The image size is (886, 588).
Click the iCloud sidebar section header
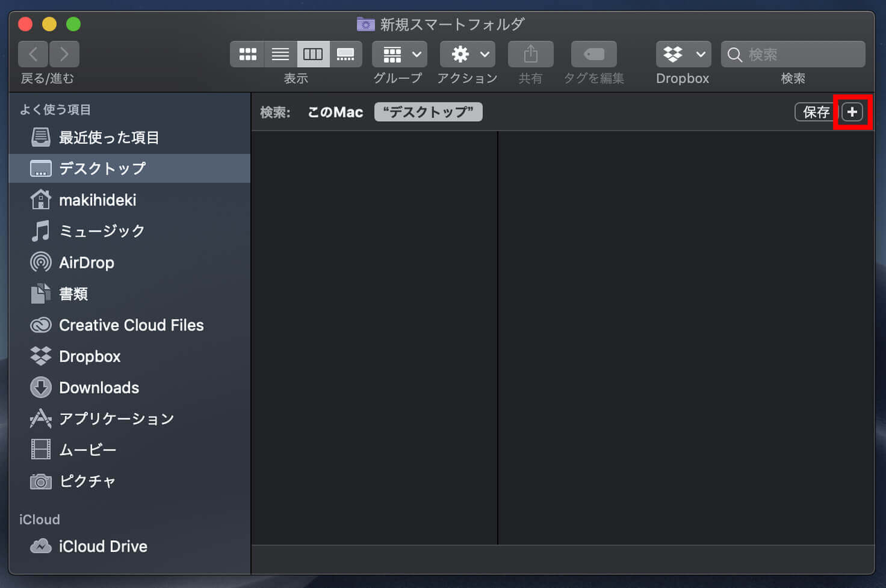pyautogui.click(x=39, y=520)
